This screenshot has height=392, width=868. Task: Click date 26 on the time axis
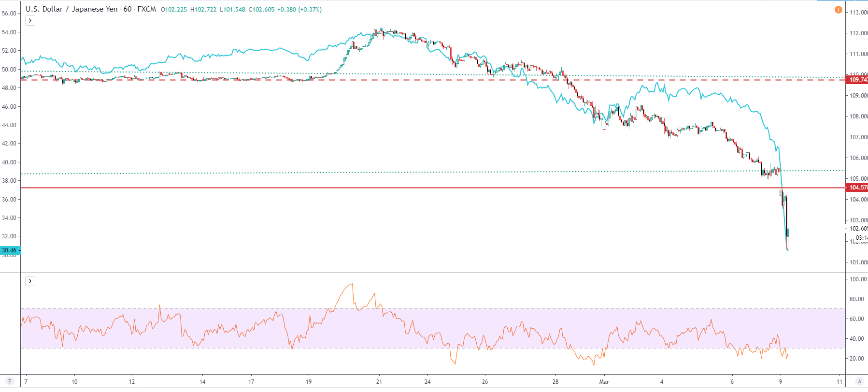[485, 382]
